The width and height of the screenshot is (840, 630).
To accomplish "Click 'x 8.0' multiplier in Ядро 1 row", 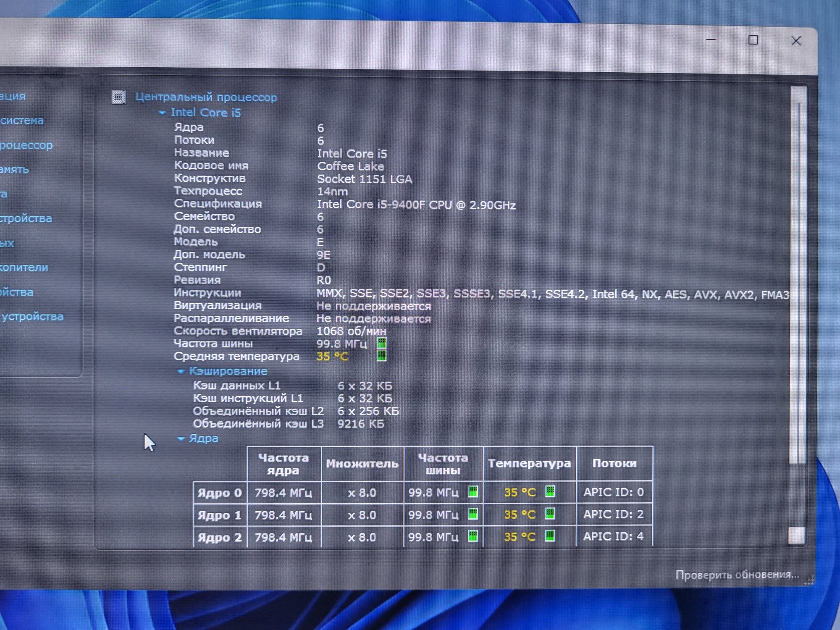I will point(362,515).
